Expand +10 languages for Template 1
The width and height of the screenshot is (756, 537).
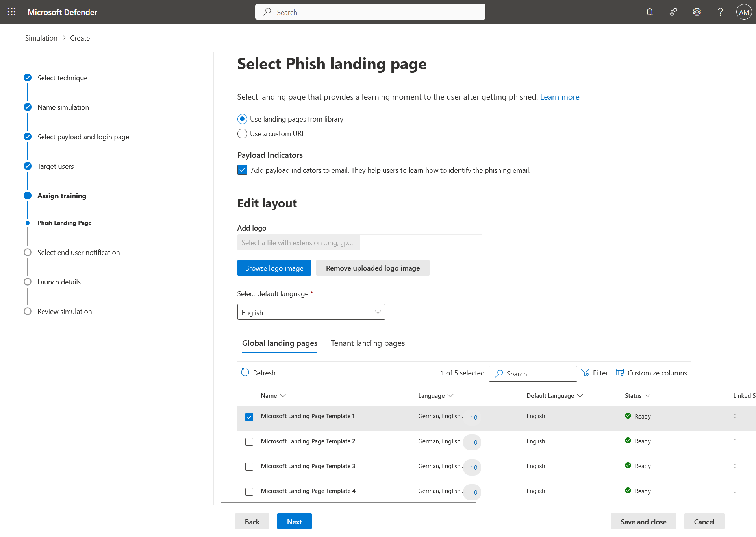472,417
